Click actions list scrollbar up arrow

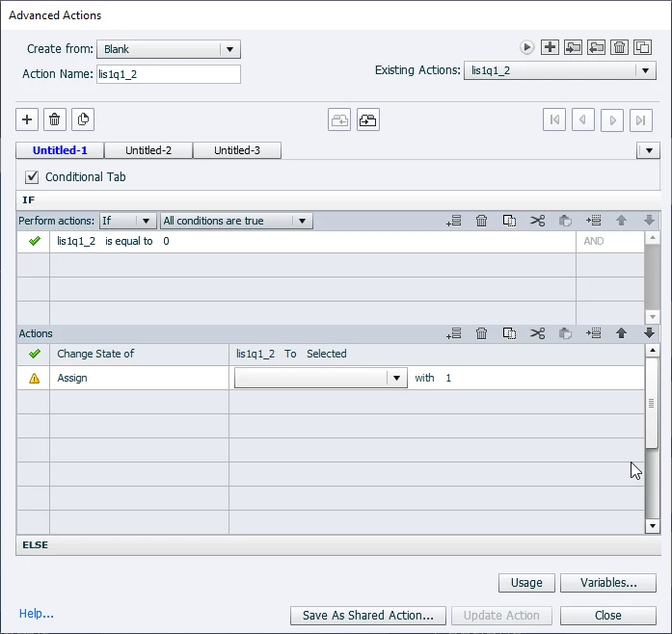tap(653, 351)
